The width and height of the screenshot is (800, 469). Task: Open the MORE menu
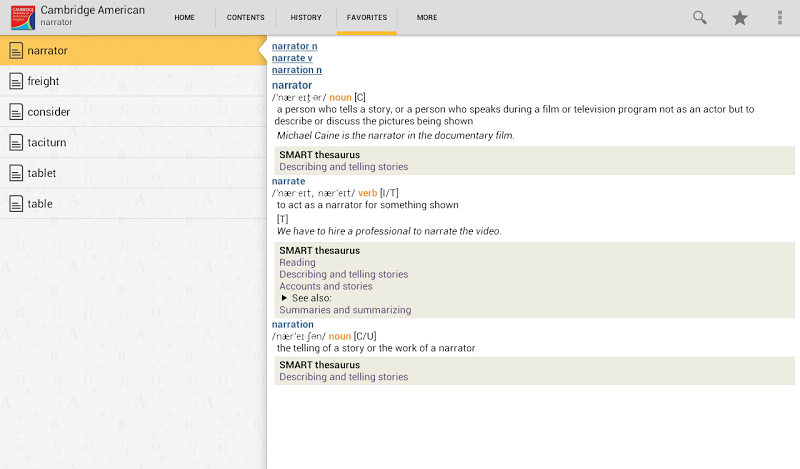pos(427,17)
